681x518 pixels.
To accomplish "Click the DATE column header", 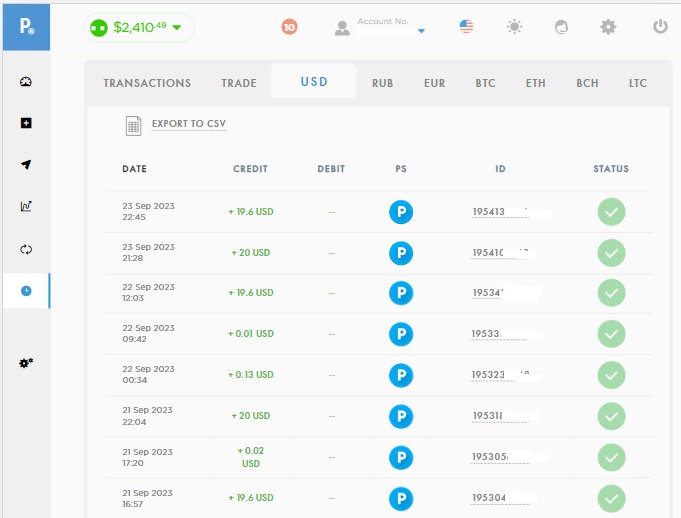I will click(x=134, y=169).
